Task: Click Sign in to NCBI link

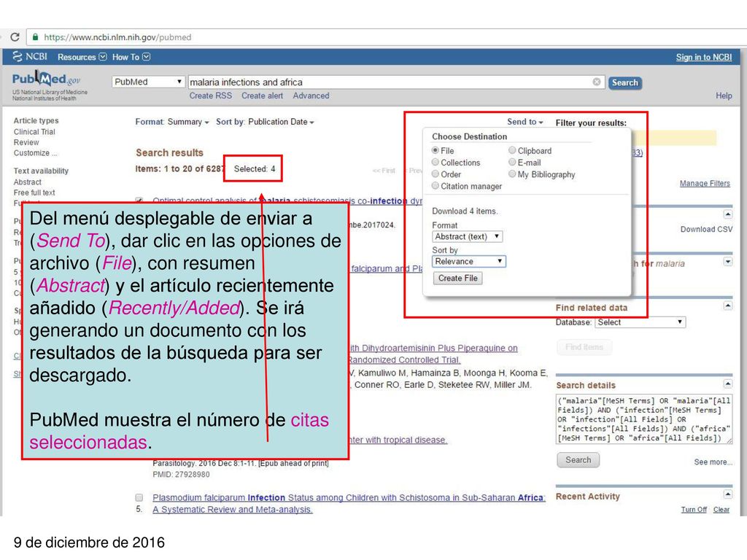Action: [704, 57]
